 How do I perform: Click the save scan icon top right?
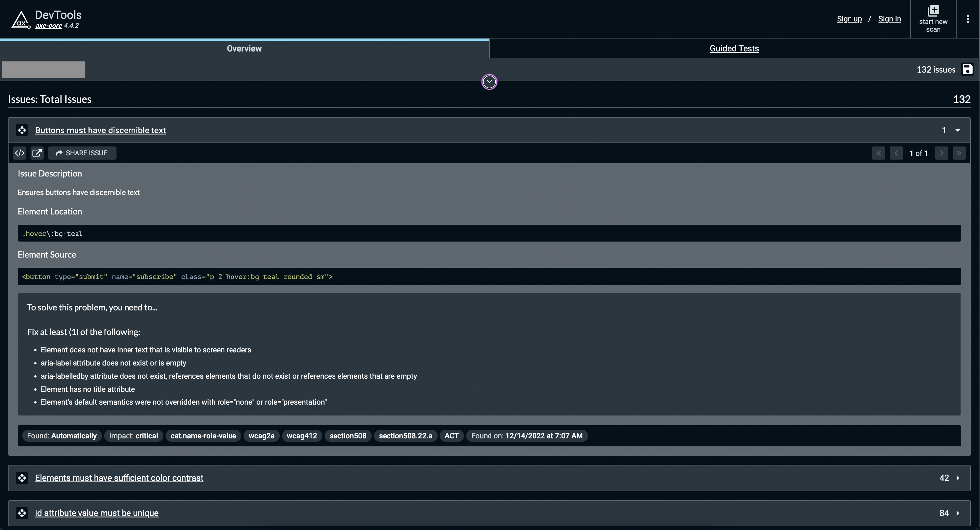tap(968, 69)
